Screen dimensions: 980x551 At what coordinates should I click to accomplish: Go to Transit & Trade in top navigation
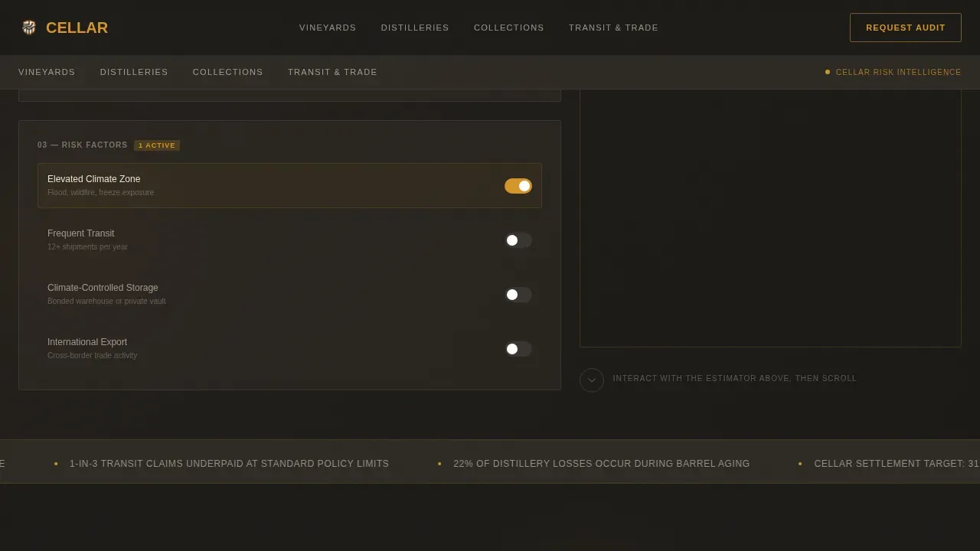[x=613, y=28]
